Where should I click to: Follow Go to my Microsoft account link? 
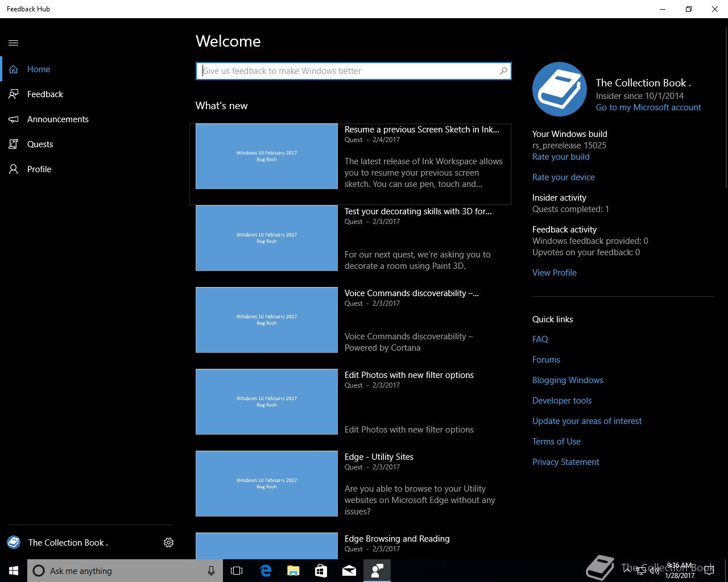coord(648,107)
